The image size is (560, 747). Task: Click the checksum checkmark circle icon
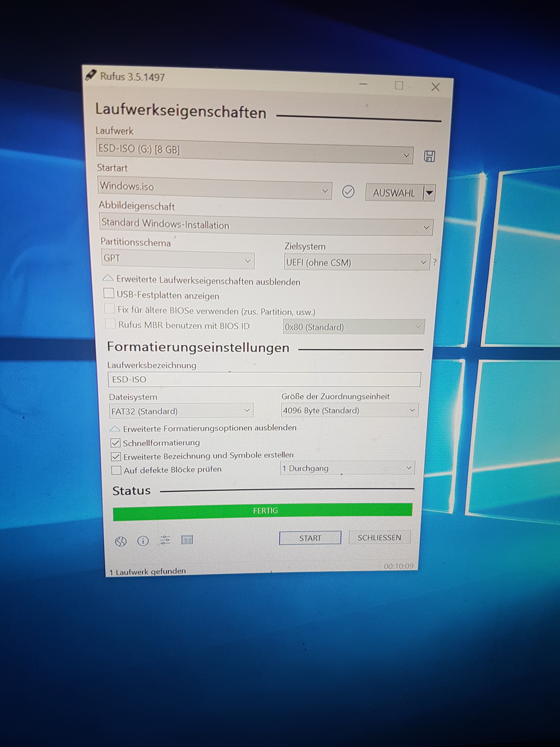point(348,192)
